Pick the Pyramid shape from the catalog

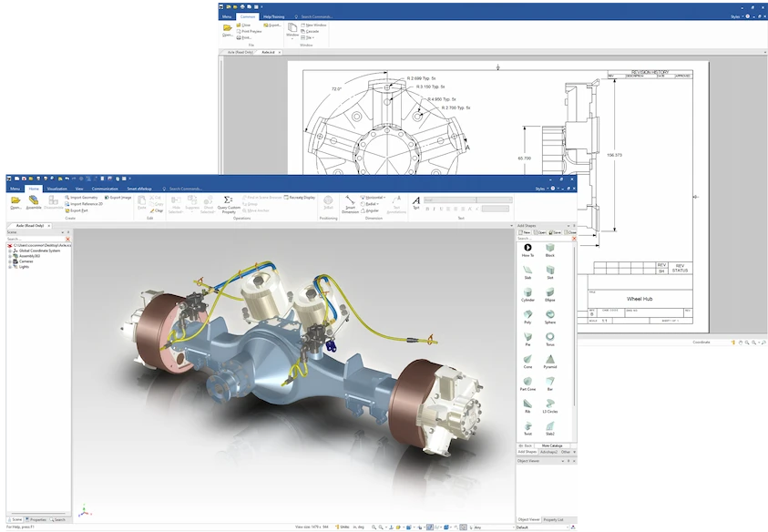(549, 361)
